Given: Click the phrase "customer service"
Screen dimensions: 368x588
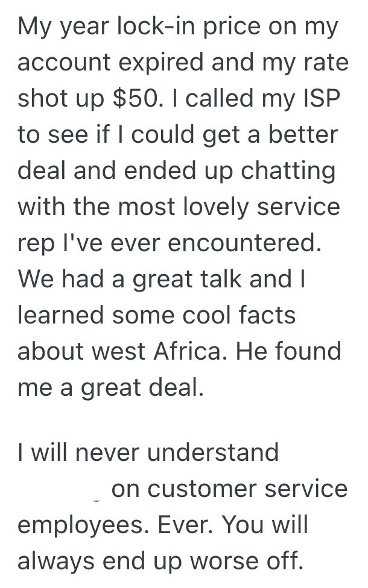Looking at the screenshot, I should click(x=230, y=488).
